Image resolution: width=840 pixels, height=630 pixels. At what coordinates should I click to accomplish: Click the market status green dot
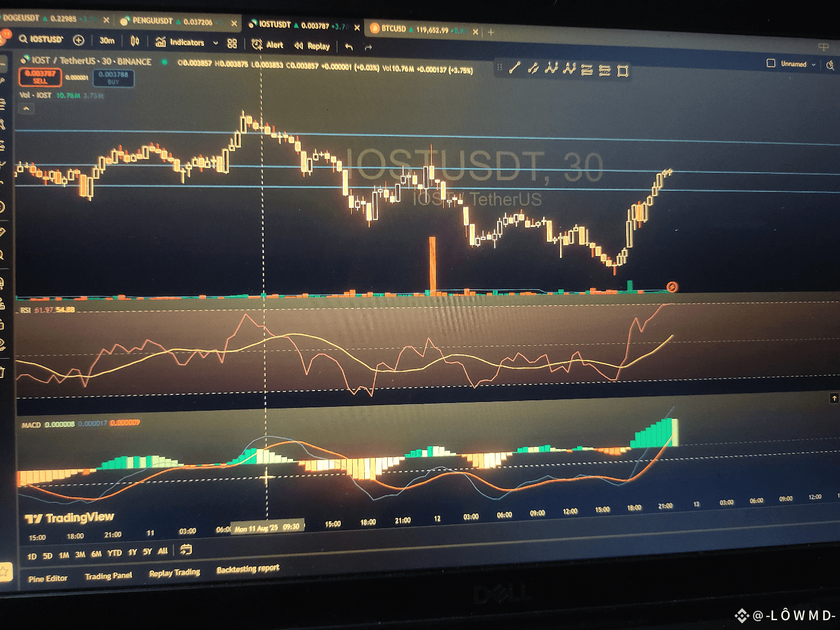164,62
